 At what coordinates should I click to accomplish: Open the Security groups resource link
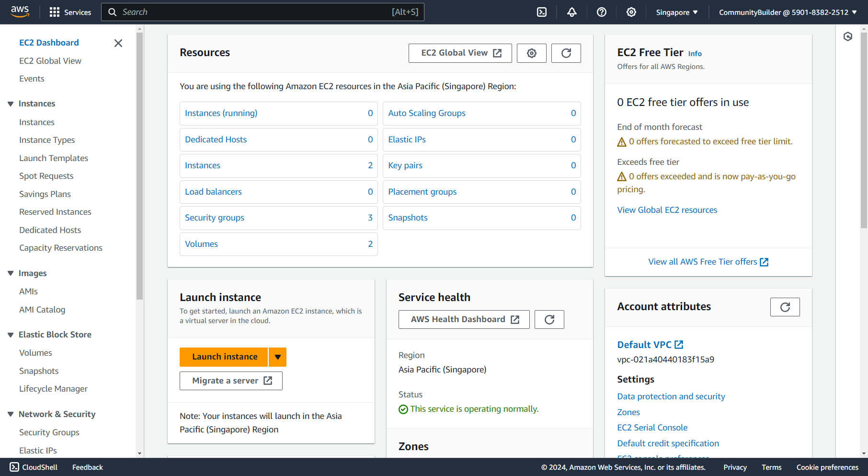tap(215, 218)
